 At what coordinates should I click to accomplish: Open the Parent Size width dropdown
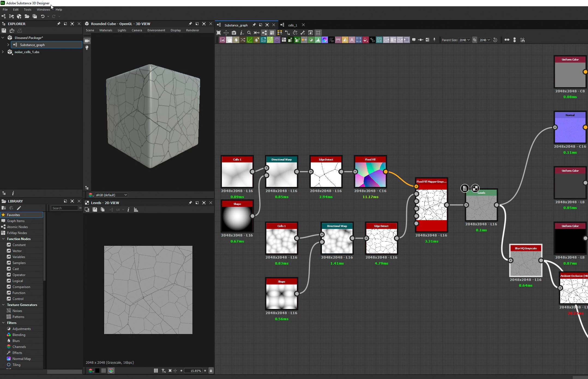point(465,40)
